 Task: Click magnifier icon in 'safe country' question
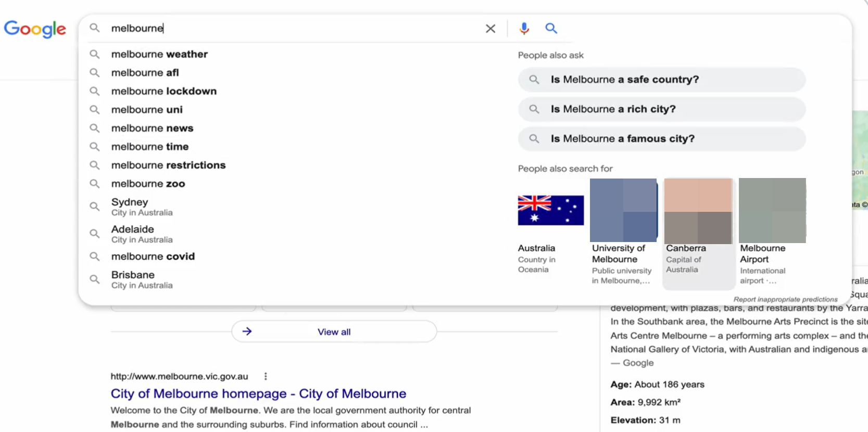pos(534,80)
